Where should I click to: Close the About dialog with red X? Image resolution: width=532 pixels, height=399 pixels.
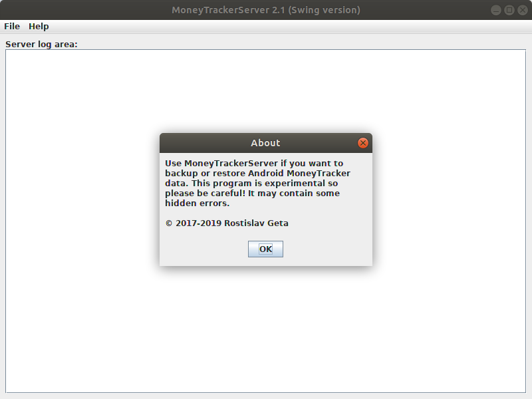click(x=362, y=143)
